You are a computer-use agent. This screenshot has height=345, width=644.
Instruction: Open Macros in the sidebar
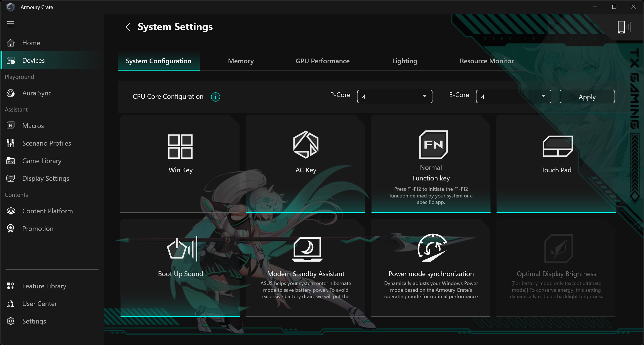pos(33,126)
